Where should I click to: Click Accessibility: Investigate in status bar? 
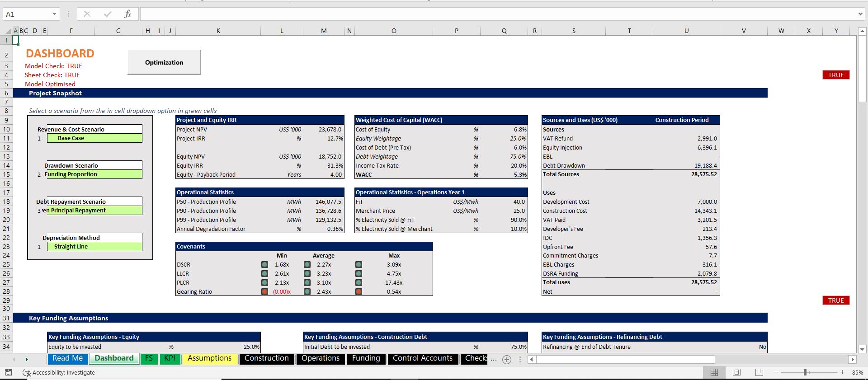59,372
